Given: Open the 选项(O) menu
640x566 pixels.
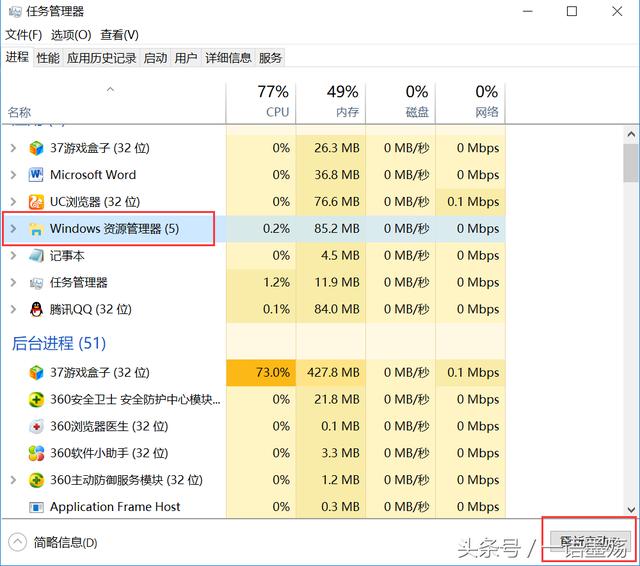Looking at the screenshot, I should [x=71, y=35].
